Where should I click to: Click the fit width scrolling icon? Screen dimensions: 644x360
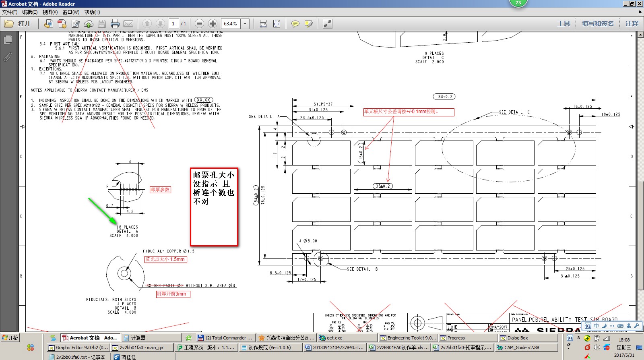coord(263,24)
